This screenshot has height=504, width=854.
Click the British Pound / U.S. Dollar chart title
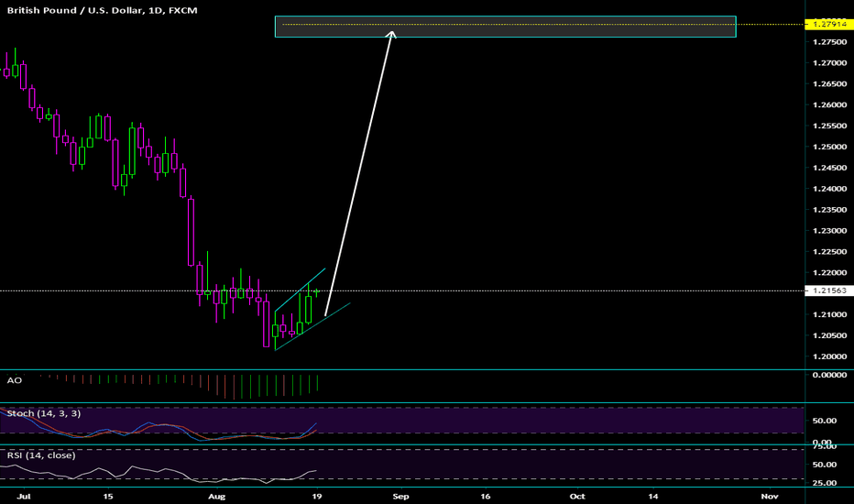pos(102,10)
